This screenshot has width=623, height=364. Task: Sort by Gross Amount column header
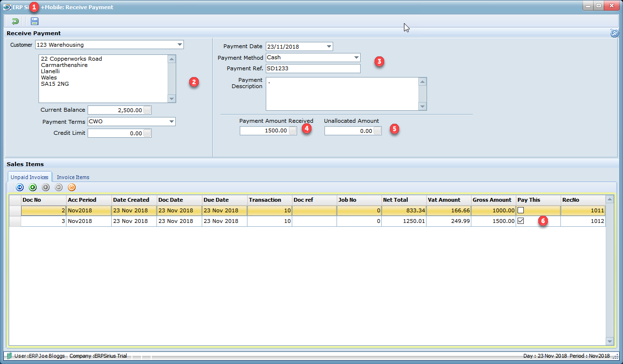[x=493, y=200]
